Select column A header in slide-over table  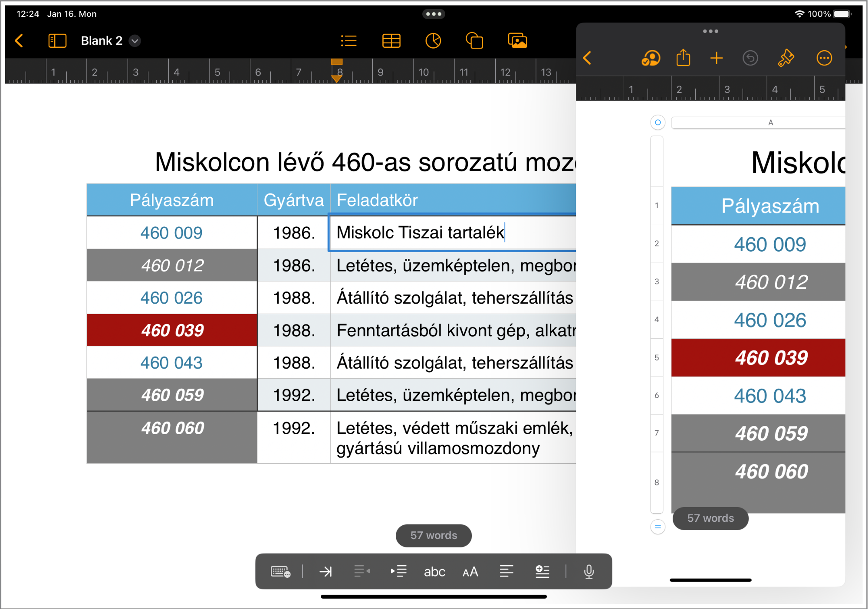758,122
